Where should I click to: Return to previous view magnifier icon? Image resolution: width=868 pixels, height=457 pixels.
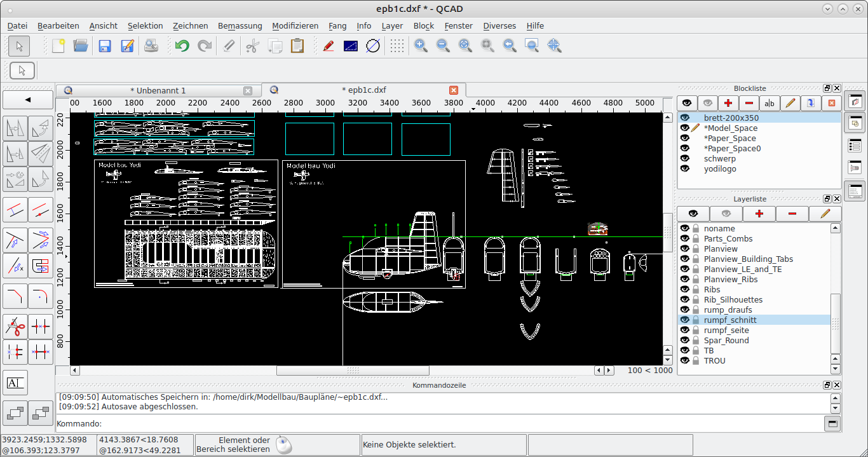click(x=510, y=46)
